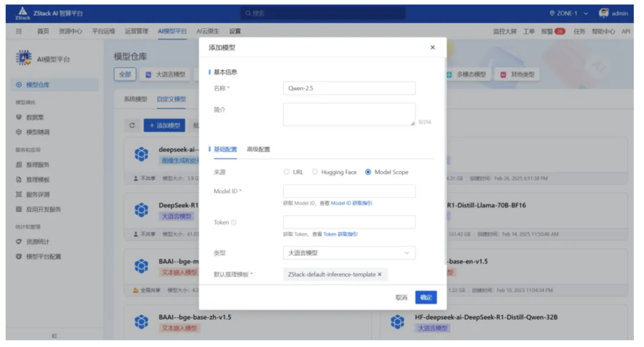Click the Model ID input field

[x=349, y=191]
